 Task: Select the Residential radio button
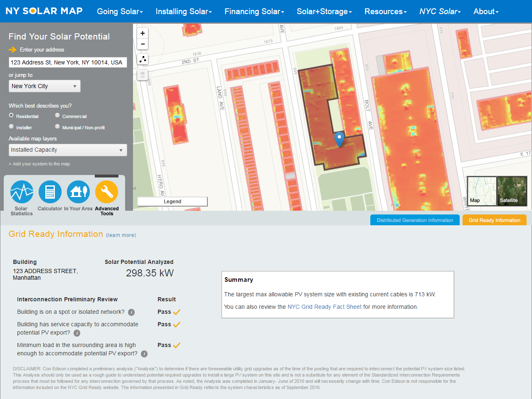point(11,115)
